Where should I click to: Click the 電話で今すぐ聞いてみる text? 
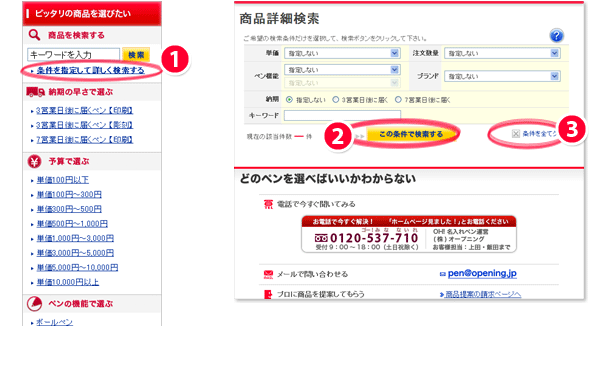[316, 205]
